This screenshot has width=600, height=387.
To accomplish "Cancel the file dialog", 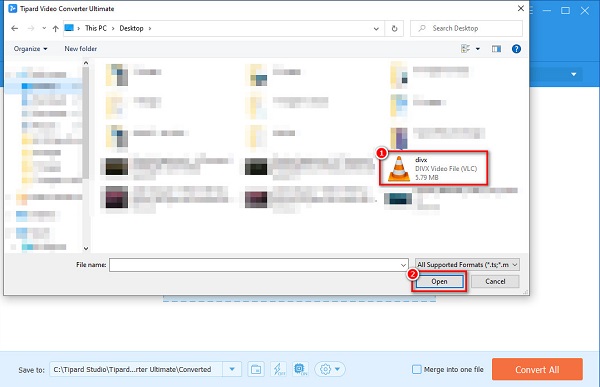I will pyautogui.click(x=495, y=281).
